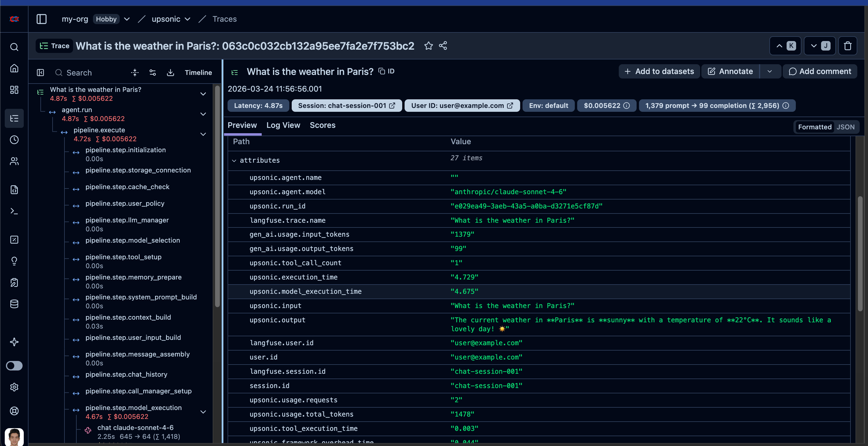The height and width of the screenshot is (446, 868).
Task: Collapse pipeline.execute tree node
Action: pyautogui.click(x=203, y=135)
